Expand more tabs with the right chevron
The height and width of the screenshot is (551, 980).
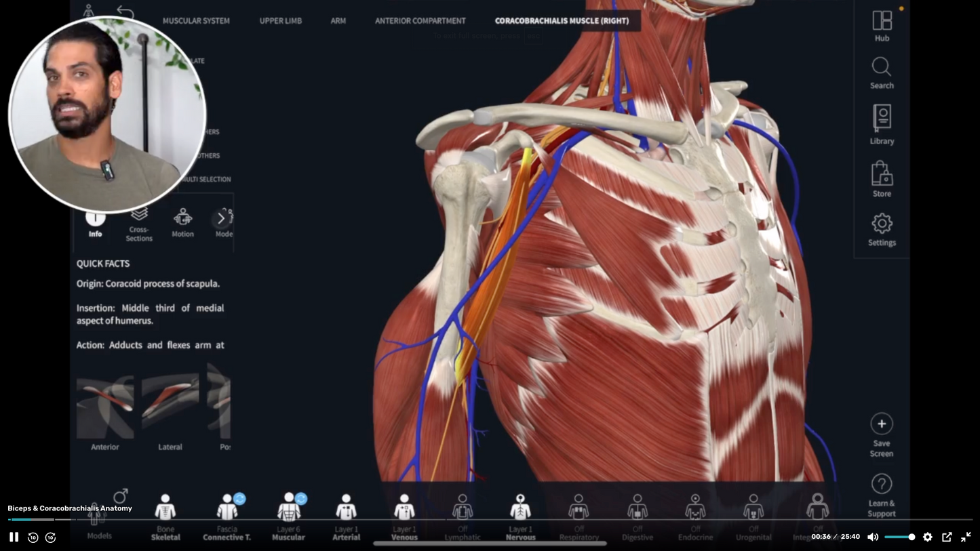coord(220,219)
